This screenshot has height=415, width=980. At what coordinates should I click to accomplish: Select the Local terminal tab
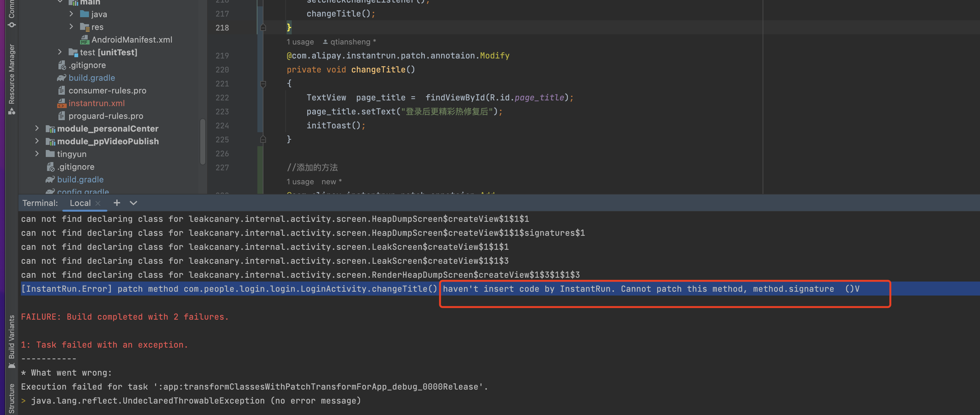point(80,203)
